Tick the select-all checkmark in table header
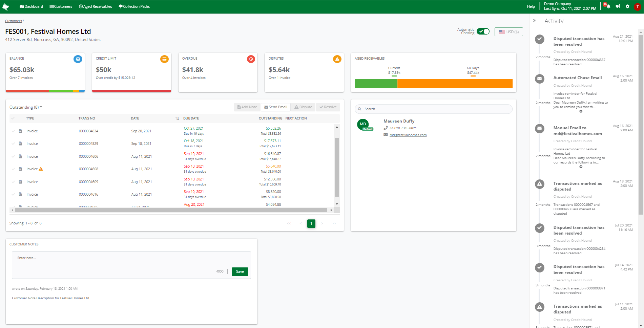The width and height of the screenshot is (644, 328). (x=13, y=118)
